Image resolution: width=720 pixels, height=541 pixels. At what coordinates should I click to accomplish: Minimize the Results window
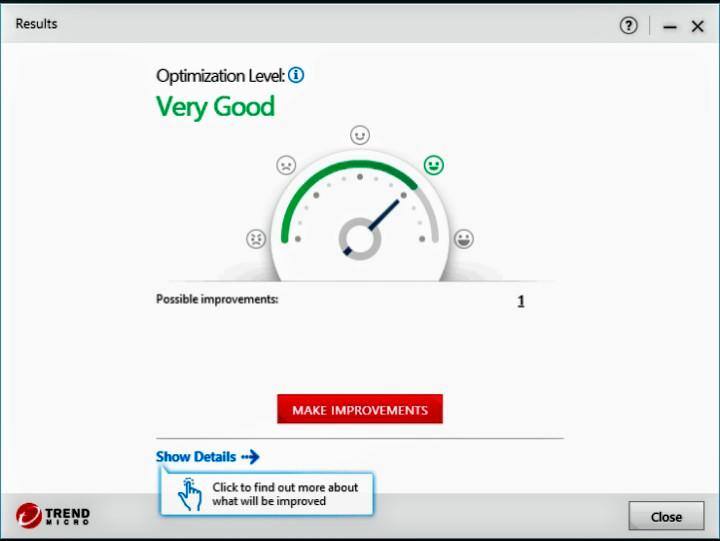[x=669, y=27]
